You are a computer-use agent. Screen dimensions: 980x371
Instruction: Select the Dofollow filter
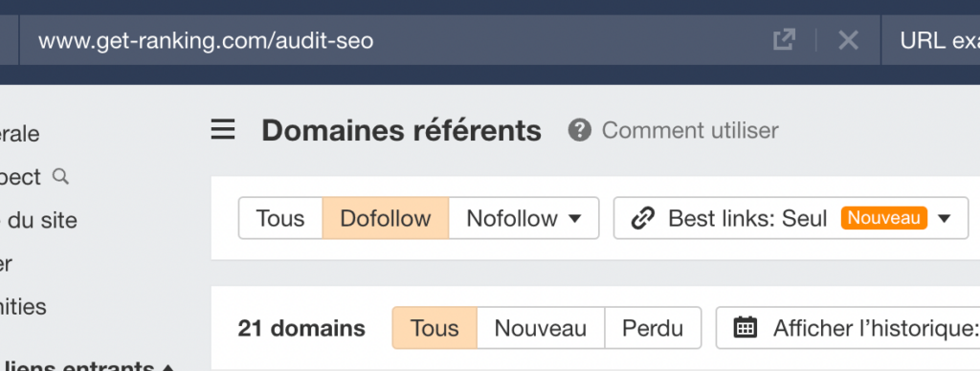click(x=386, y=218)
